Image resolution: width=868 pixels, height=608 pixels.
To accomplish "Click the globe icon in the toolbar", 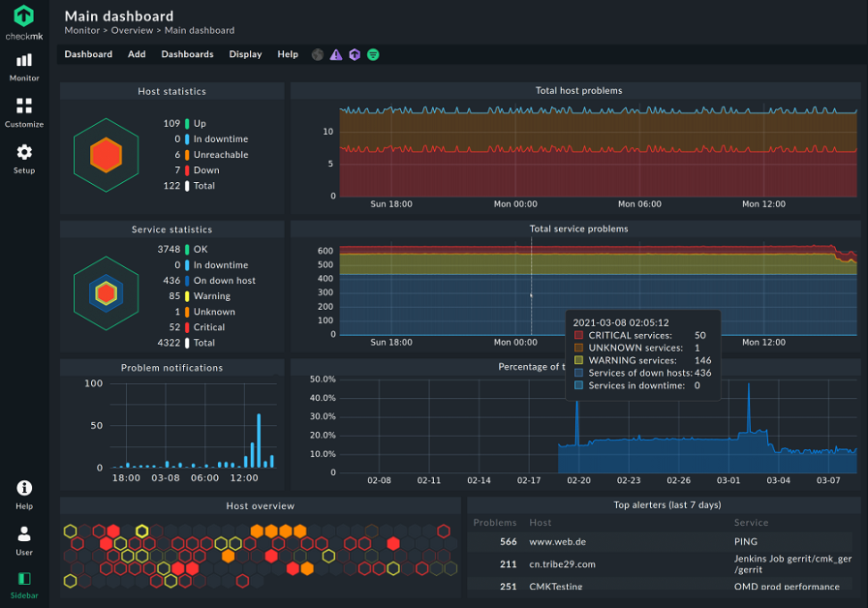I will [x=318, y=55].
